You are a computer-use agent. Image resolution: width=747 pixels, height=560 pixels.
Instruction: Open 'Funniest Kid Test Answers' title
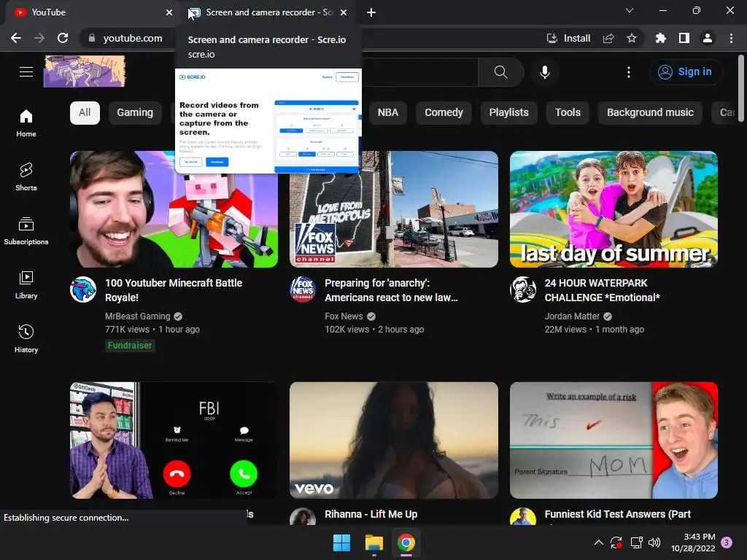pyautogui.click(x=617, y=514)
